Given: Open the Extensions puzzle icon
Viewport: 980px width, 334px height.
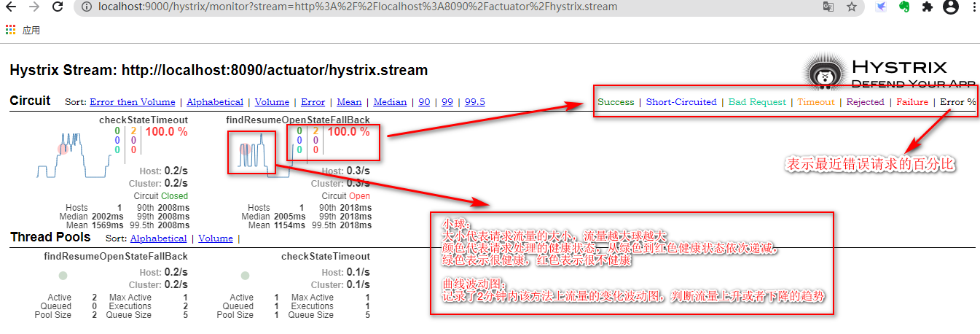Looking at the screenshot, I should point(927,7).
